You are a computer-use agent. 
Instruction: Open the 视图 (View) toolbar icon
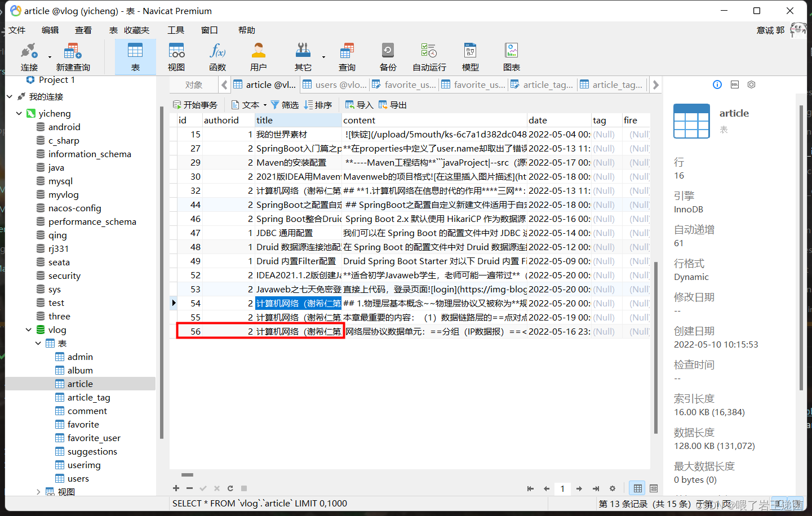point(176,57)
